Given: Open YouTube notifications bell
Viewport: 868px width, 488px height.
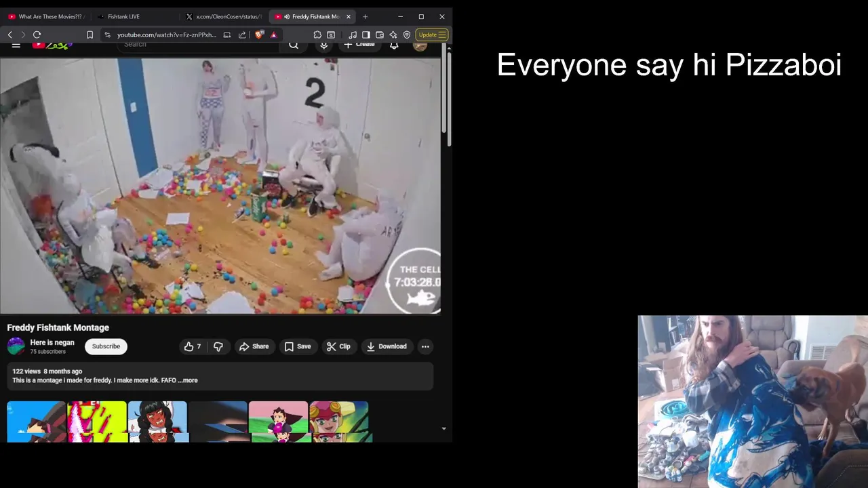Looking at the screenshot, I should 394,45.
